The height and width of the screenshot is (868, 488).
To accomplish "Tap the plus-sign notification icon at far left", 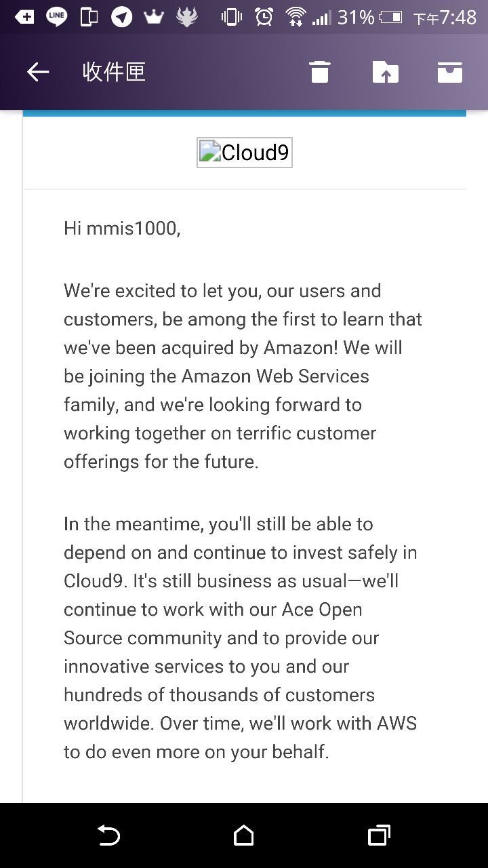I will pos(24,17).
